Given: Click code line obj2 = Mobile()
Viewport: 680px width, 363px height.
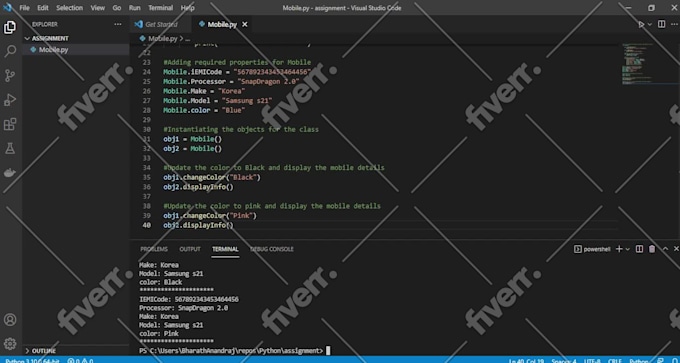Looking at the screenshot, I should pyautogui.click(x=192, y=149).
